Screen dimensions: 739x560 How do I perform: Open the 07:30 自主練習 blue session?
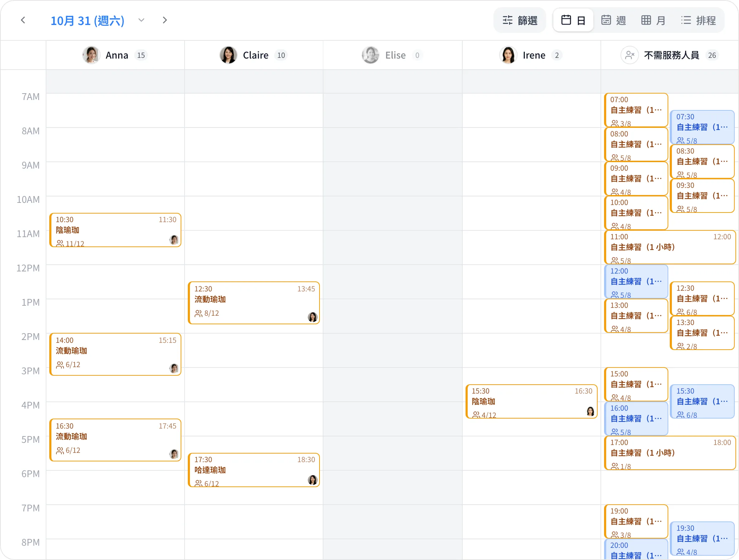702,127
